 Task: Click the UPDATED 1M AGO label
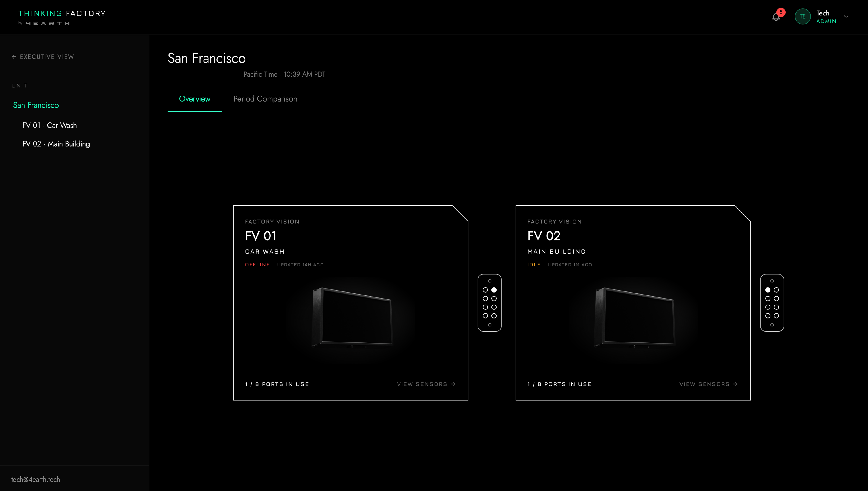570,265
